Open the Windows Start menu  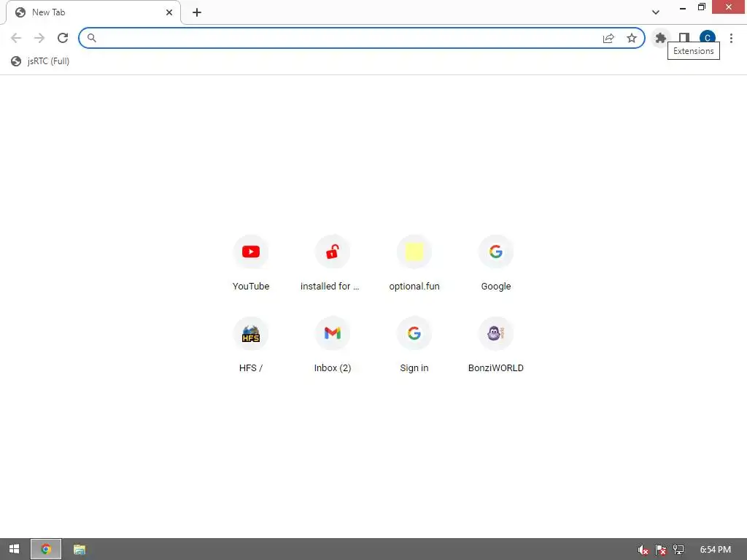coord(15,549)
